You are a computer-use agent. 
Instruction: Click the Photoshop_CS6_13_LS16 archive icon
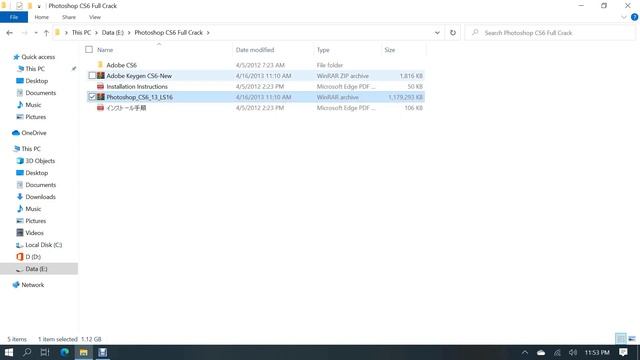(x=100, y=97)
